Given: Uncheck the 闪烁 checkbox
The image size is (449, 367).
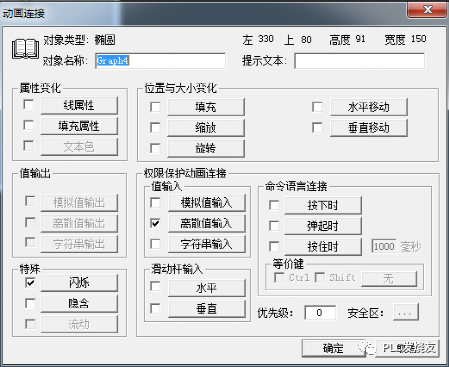Looking at the screenshot, I should [x=30, y=283].
